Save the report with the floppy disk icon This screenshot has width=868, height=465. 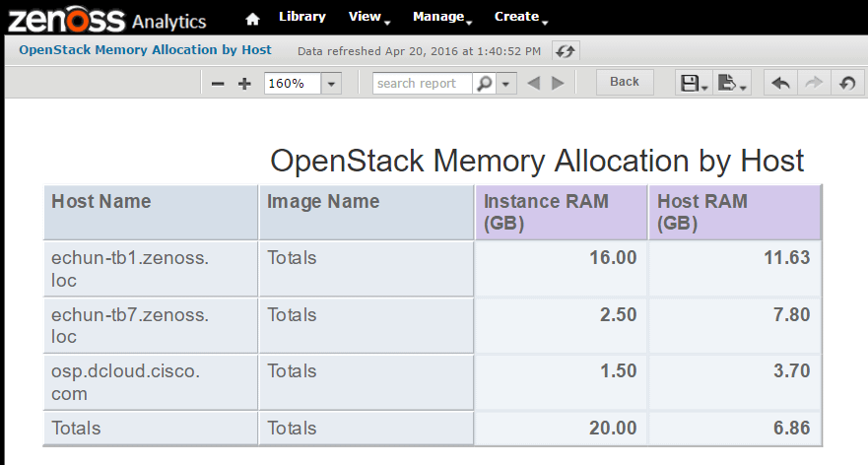[694, 84]
